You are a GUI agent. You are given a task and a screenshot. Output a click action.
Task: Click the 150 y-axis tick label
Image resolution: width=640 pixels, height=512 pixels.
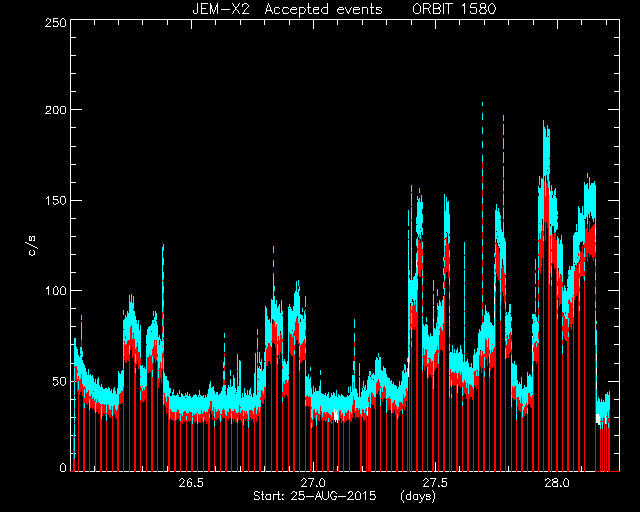pos(56,200)
